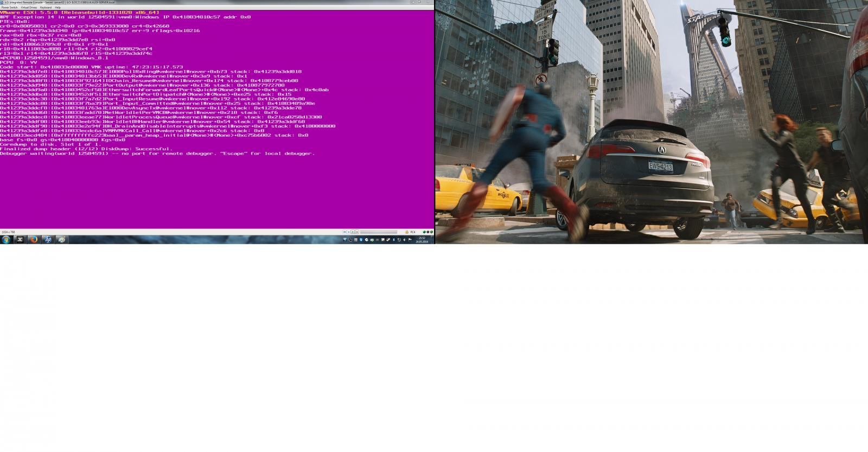Click the white round tray icon
The height and width of the screenshot is (452, 868).
[x=367, y=240]
